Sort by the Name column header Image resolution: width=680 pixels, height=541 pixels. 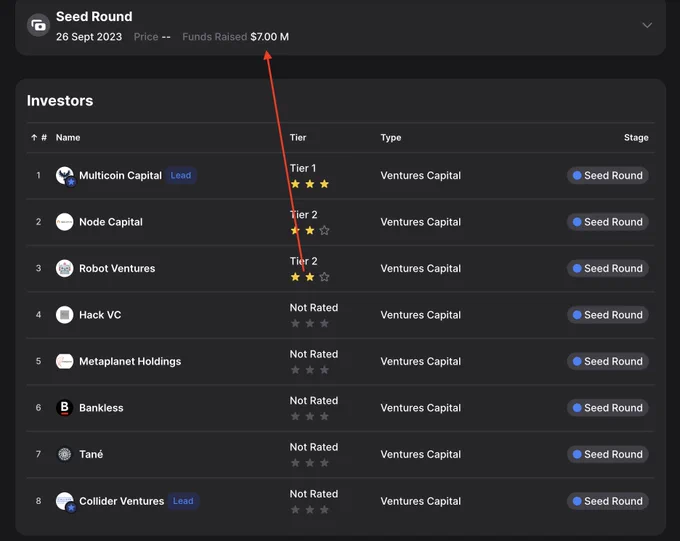coord(68,138)
